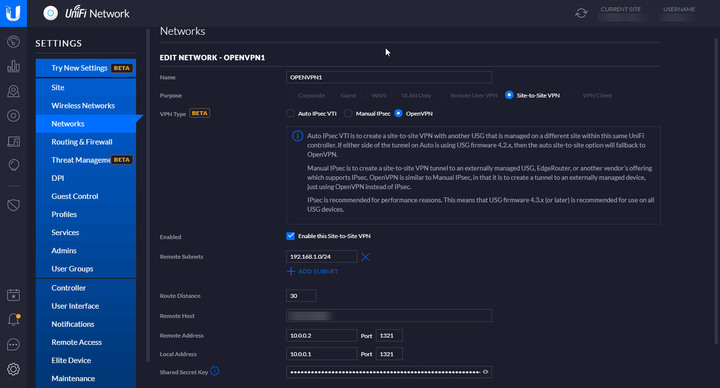Open the Clients icon in sidebar
The height and width of the screenshot is (388, 720).
point(13,141)
